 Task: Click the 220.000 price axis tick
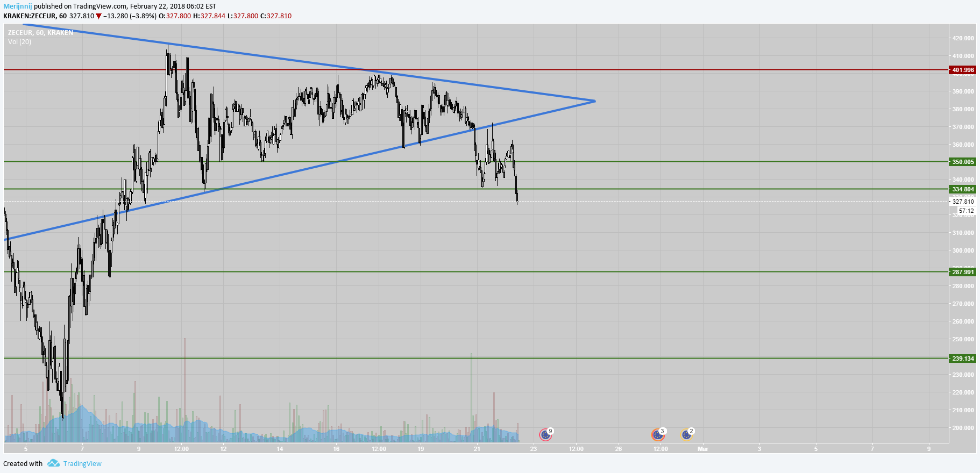click(963, 392)
